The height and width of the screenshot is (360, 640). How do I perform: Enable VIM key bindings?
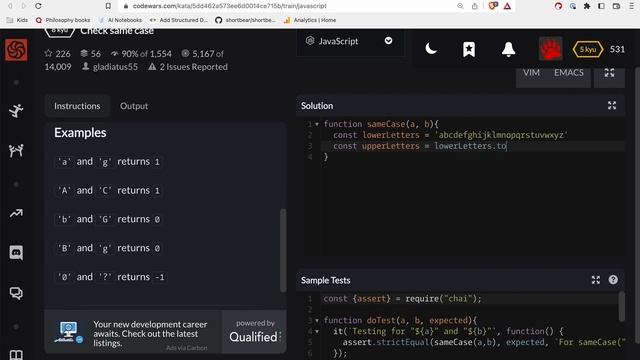point(531,73)
